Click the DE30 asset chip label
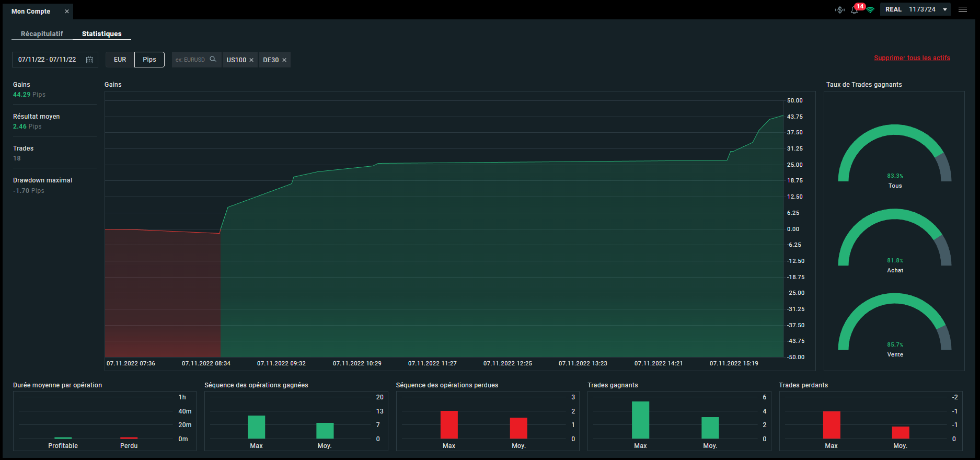Viewport: 980px width, 460px height. pyautogui.click(x=271, y=60)
